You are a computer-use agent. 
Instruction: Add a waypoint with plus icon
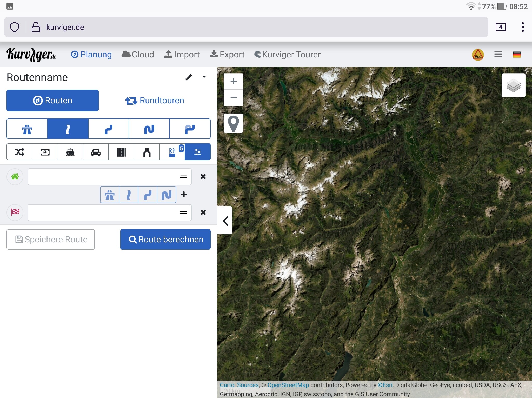(x=184, y=194)
